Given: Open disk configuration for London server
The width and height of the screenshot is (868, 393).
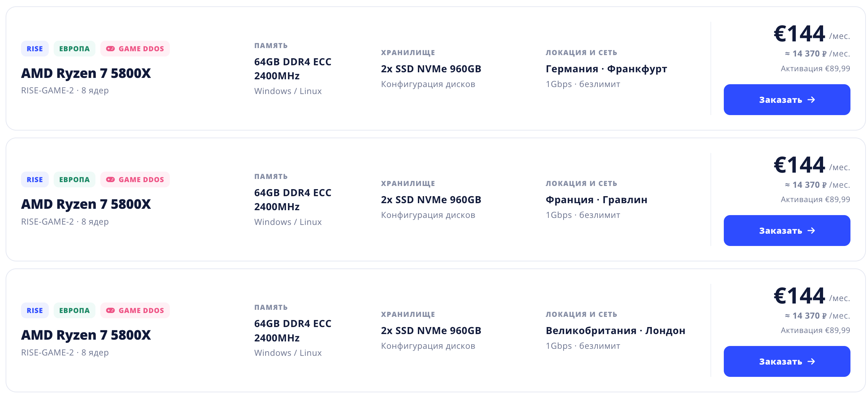Looking at the screenshot, I should pyautogui.click(x=428, y=346).
